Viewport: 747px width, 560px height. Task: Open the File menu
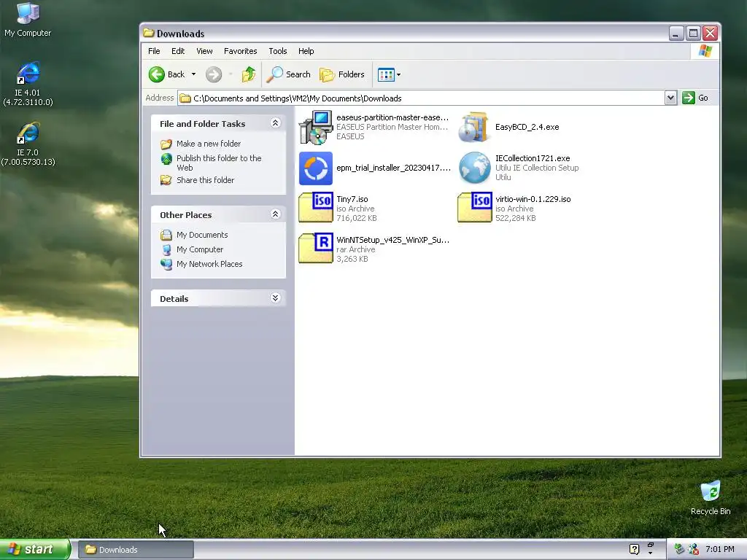(x=154, y=51)
